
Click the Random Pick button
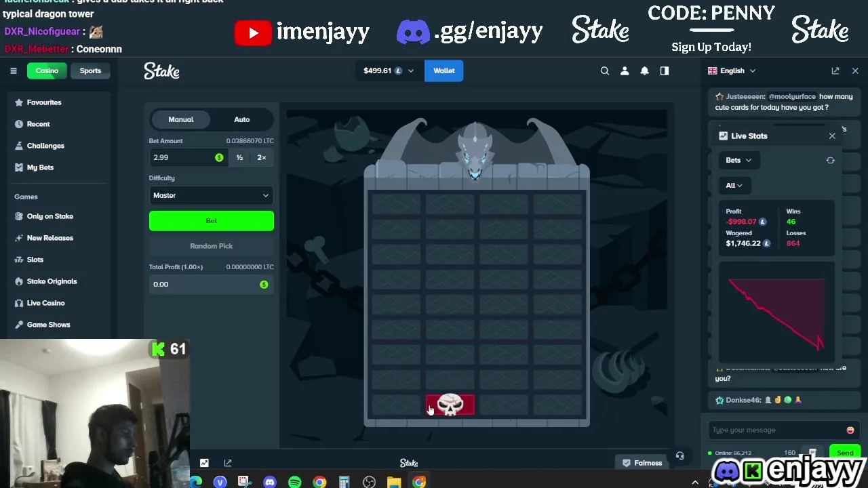tap(212, 246)
